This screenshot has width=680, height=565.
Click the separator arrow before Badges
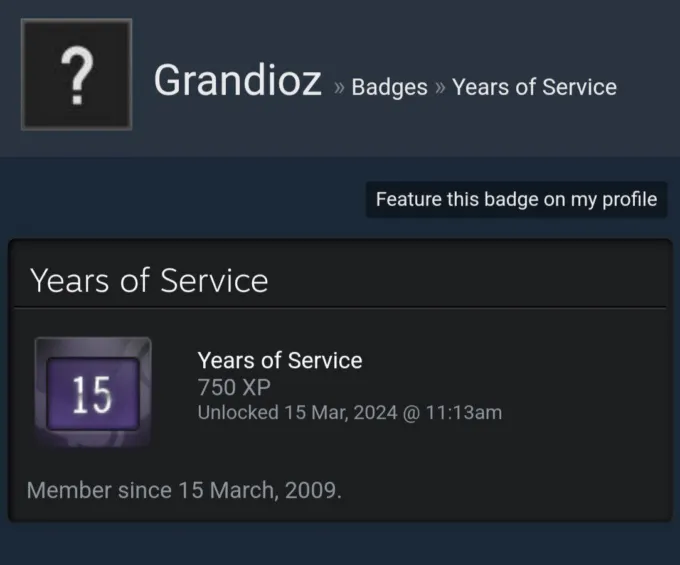tap(338, 88)
